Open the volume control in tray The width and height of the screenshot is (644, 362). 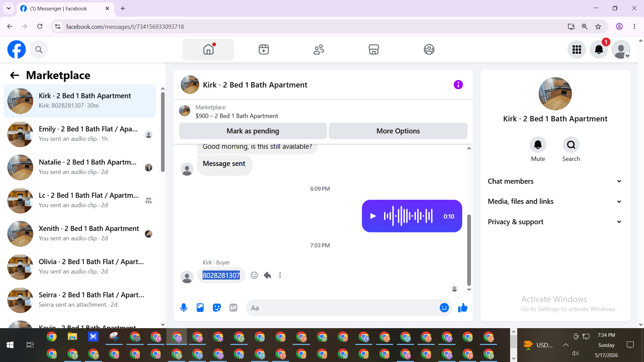(x=576, y=353)
